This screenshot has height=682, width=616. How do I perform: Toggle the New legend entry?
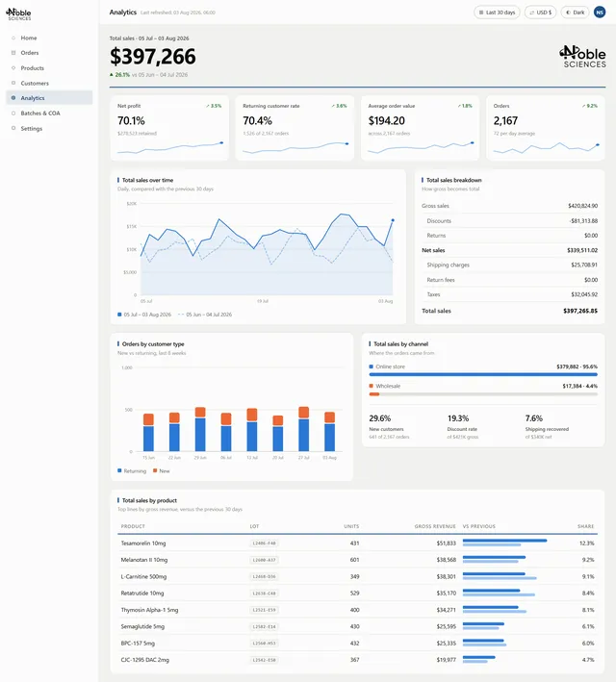click(162, 470)
